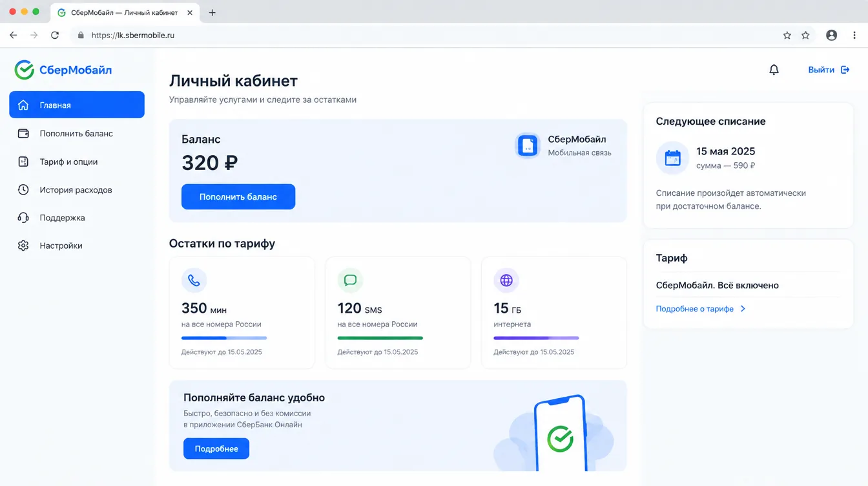Image resolution: width=868 pixels, height=486 pixels.
Task: Open the Подробнее о тарифе link
Action: 695,309
